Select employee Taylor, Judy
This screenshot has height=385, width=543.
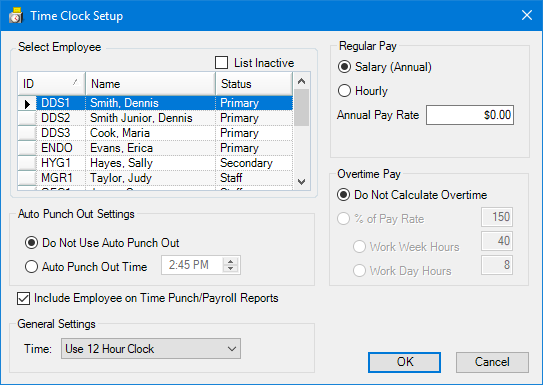click(x=121, y=178)
